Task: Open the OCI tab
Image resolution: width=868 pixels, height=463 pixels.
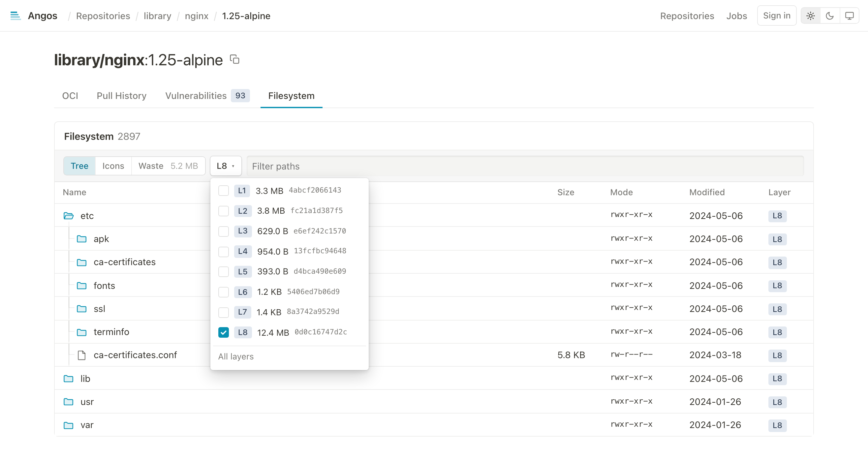Action: tap(70, 96)
